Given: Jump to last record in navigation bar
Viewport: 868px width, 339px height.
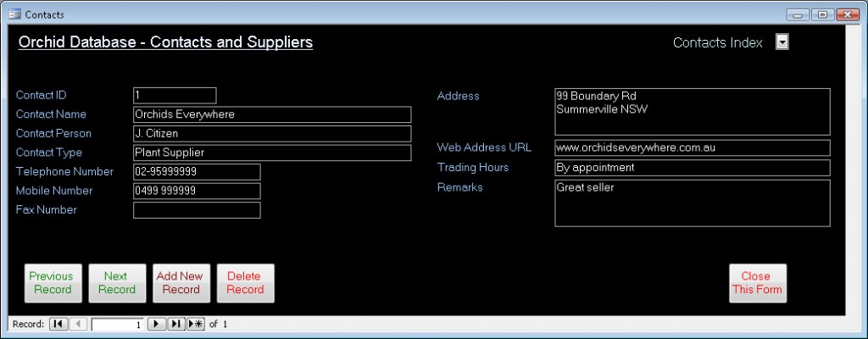Looking at the screenshot, I should tap(176, 324).
